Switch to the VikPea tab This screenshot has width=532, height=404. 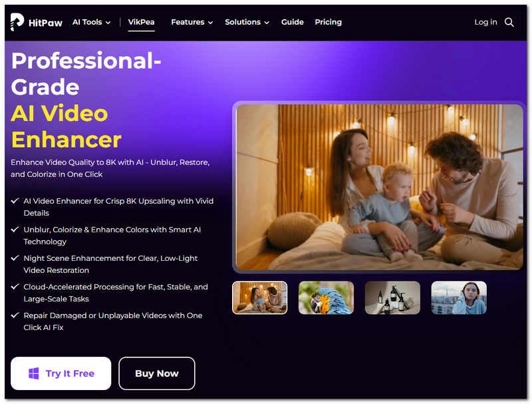[141, 22]
